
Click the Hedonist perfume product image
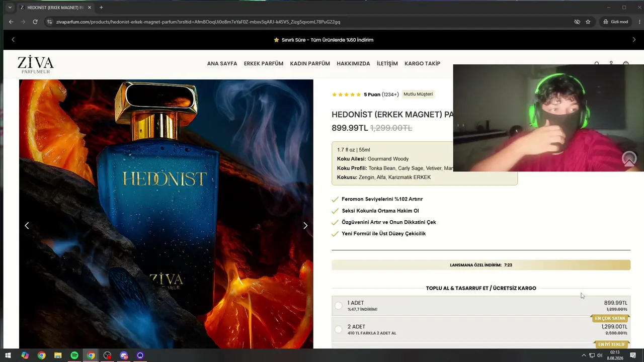[x=166, y=214]
